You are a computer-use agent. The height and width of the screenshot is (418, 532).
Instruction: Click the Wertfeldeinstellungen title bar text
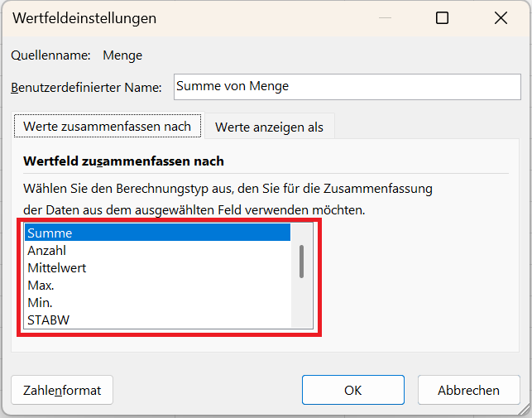click(x=84, y=18)
